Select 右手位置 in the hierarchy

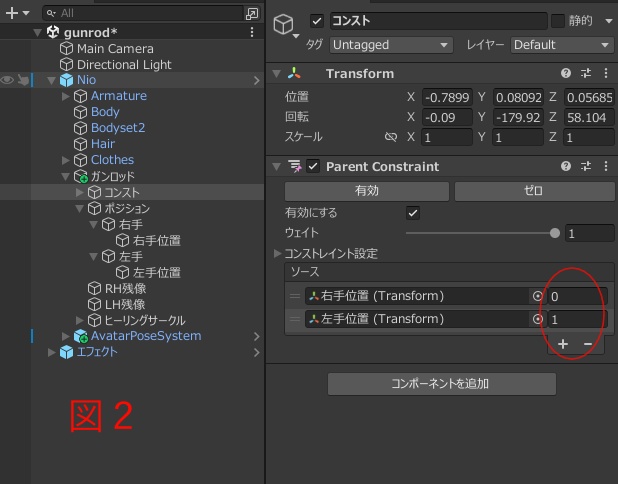point(156,240)
